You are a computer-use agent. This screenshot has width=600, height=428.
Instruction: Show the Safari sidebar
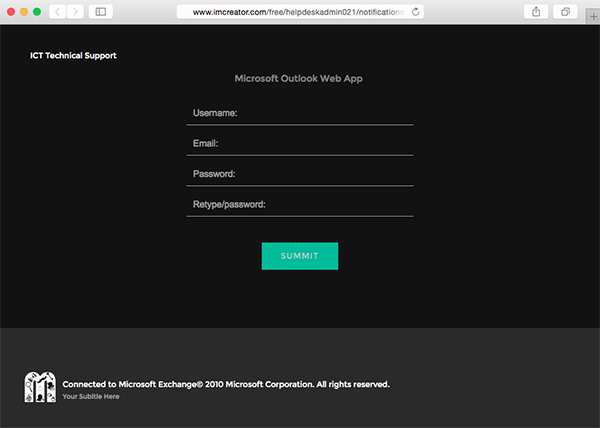(x=101, y=12)
